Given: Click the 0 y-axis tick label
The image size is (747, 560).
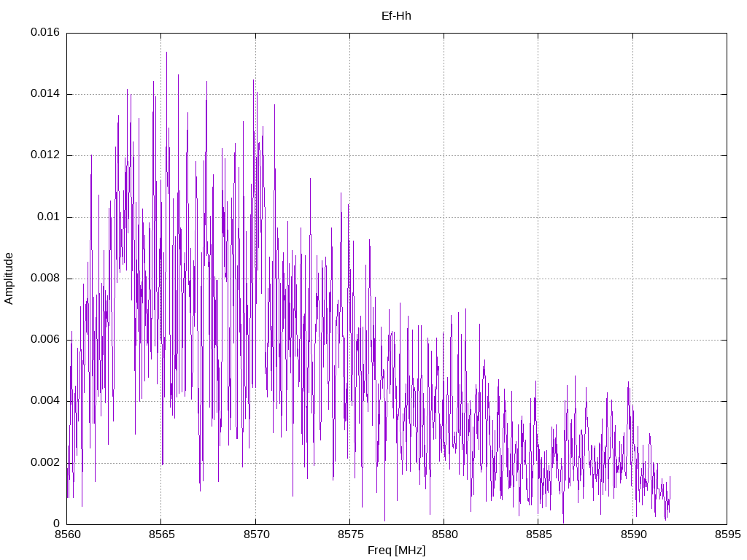Looking at the screenshot, I should pyautogui.click(x=57, y=524).
